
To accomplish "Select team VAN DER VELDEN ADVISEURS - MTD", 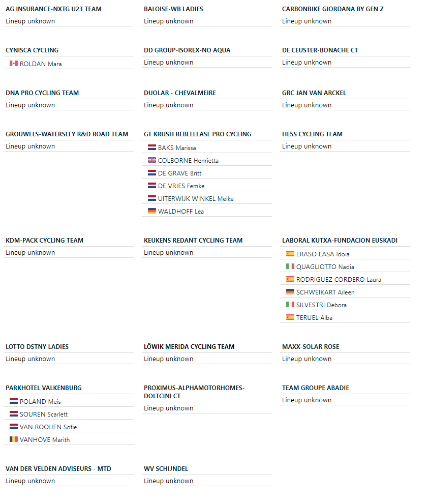I will pos(58,469).
